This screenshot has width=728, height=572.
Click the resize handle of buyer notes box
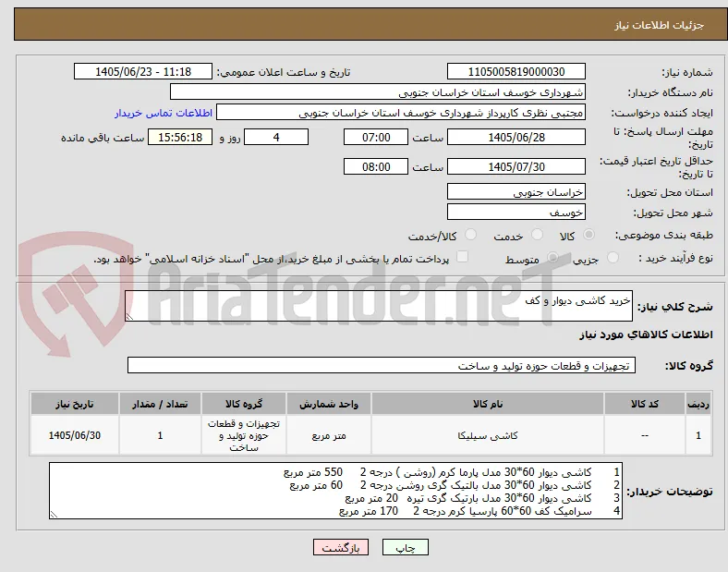click(x=54, y=515)
